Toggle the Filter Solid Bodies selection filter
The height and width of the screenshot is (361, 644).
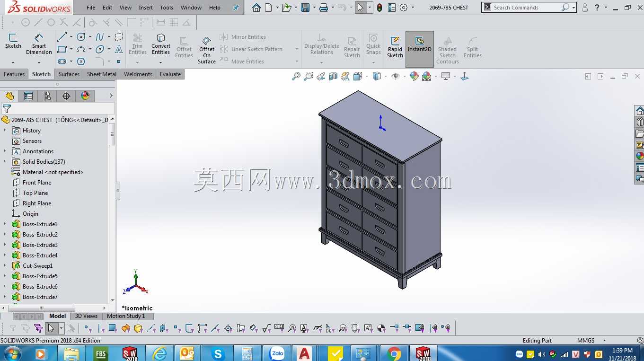tap(138, 328)
